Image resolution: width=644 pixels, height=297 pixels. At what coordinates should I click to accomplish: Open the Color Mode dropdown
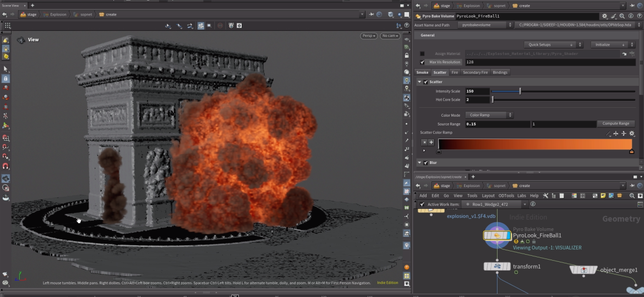[489, 116]
